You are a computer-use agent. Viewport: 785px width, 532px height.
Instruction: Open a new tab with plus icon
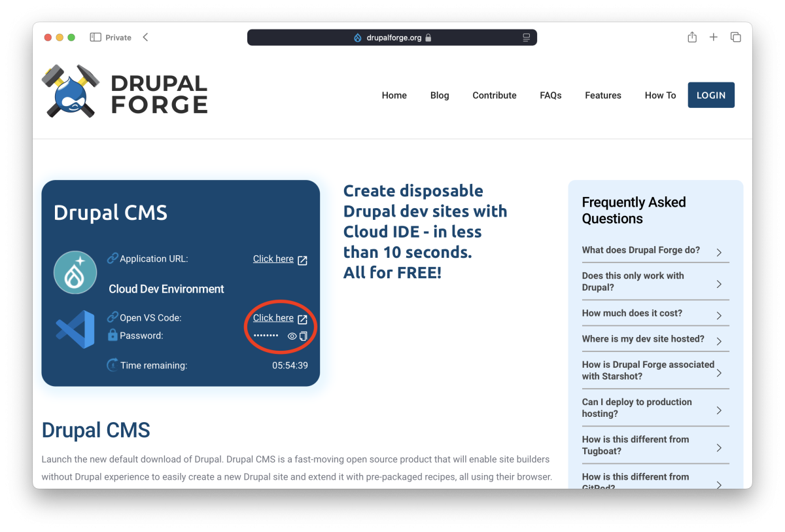(714, 37)
